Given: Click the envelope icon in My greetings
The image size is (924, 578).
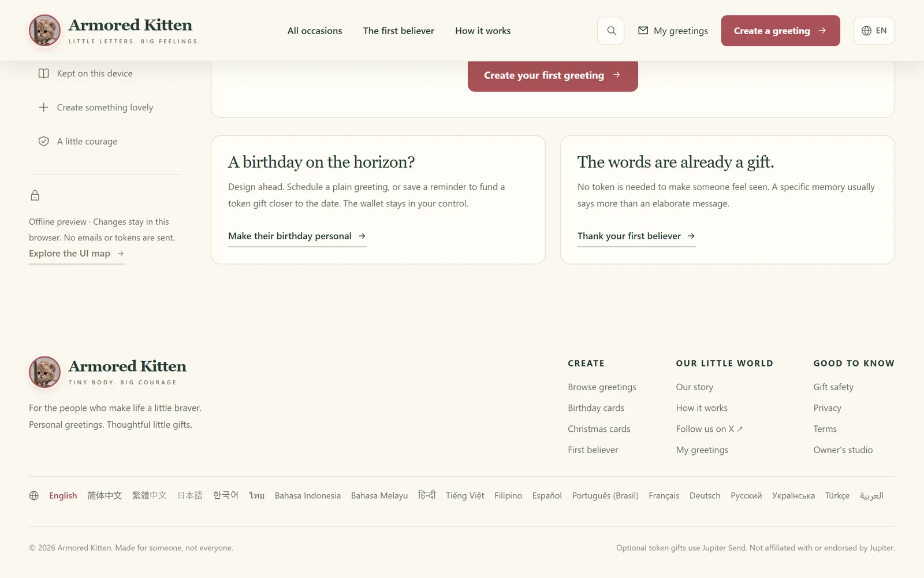Looking at the screenshot, I should pos(643,31).
